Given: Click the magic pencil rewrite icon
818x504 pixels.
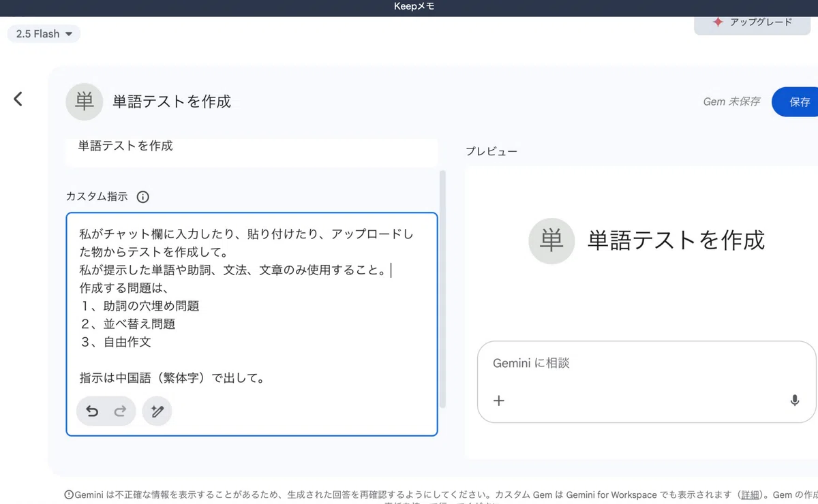Looking at the screenshot, I should 157,411.
